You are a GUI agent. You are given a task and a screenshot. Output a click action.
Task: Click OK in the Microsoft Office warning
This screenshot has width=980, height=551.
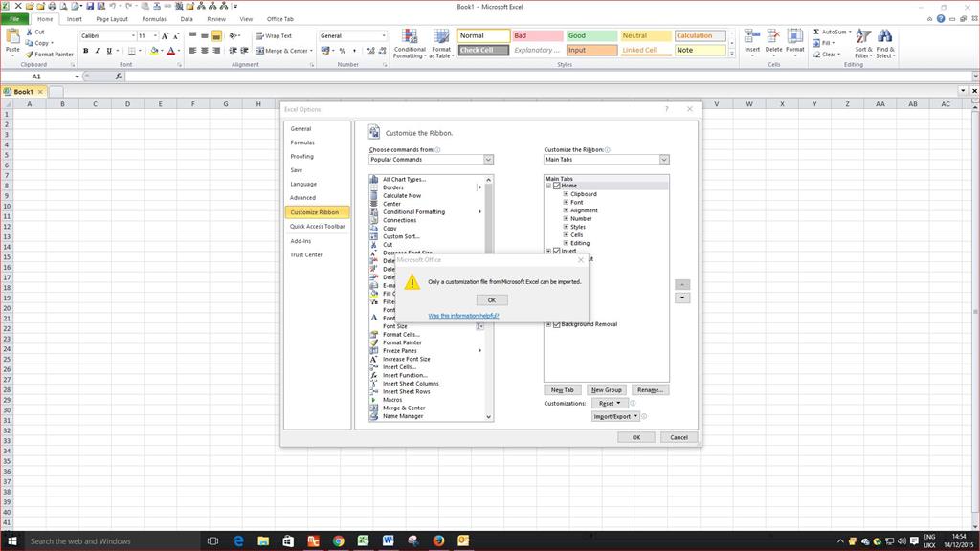pyautogui.click(x=491, y=299)
